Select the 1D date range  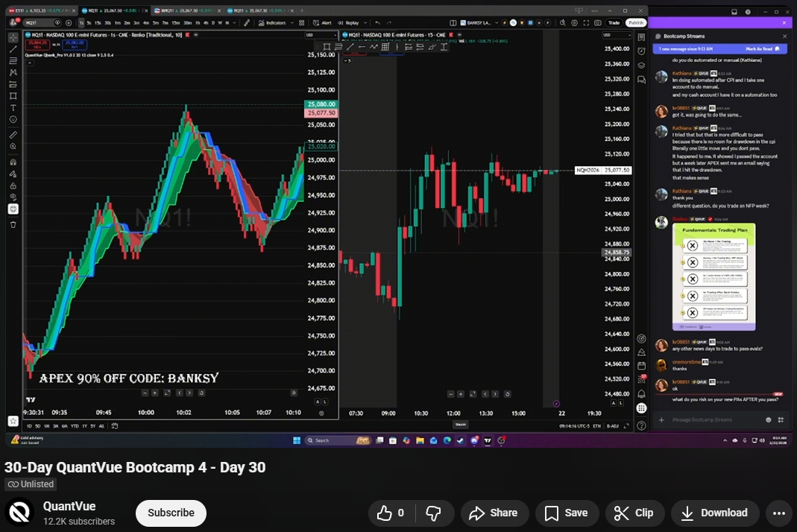coord(29,425)
